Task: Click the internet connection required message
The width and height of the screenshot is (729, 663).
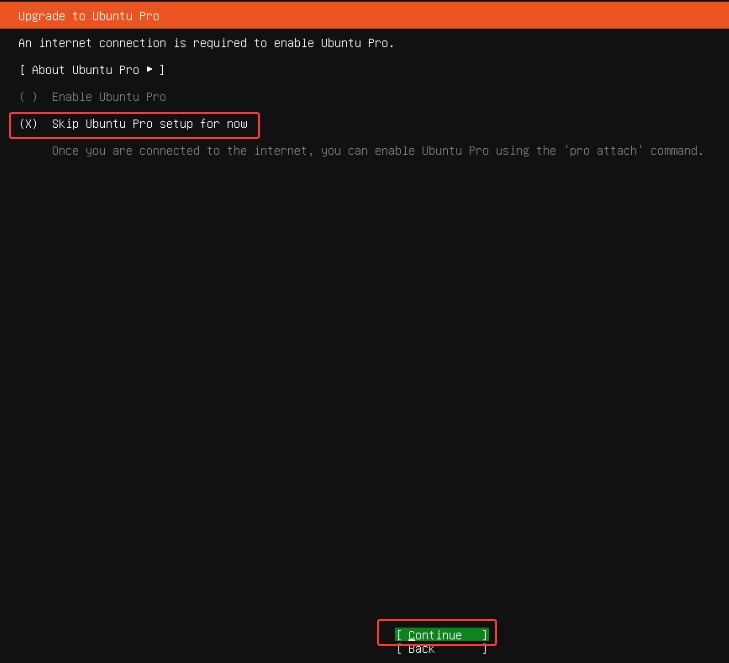Action: [x=206, y=43]
